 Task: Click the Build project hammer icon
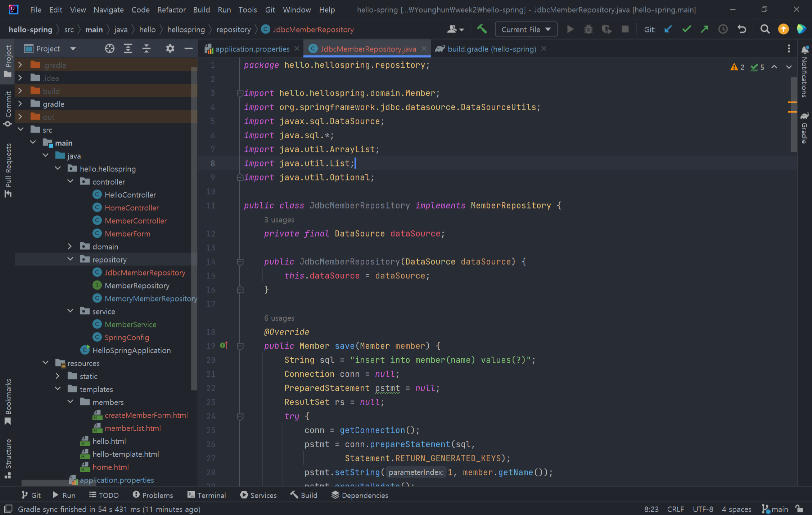[x=482, y=29]
